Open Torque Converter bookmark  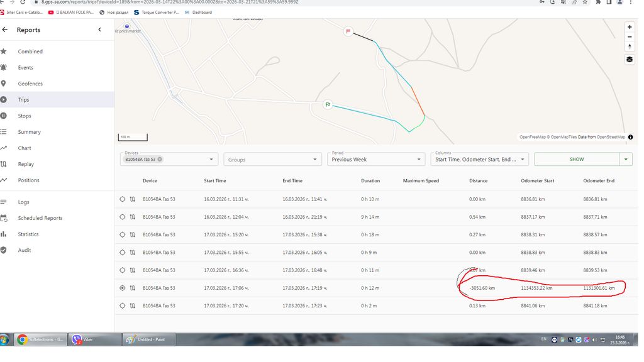(157, 13)
